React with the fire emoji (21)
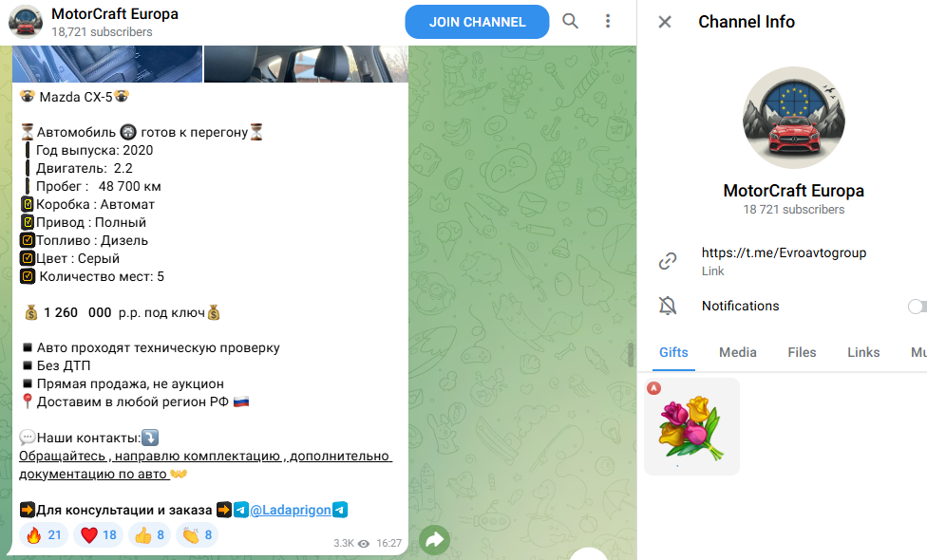This screenshot has width=927, height=560. pos(45,535)
